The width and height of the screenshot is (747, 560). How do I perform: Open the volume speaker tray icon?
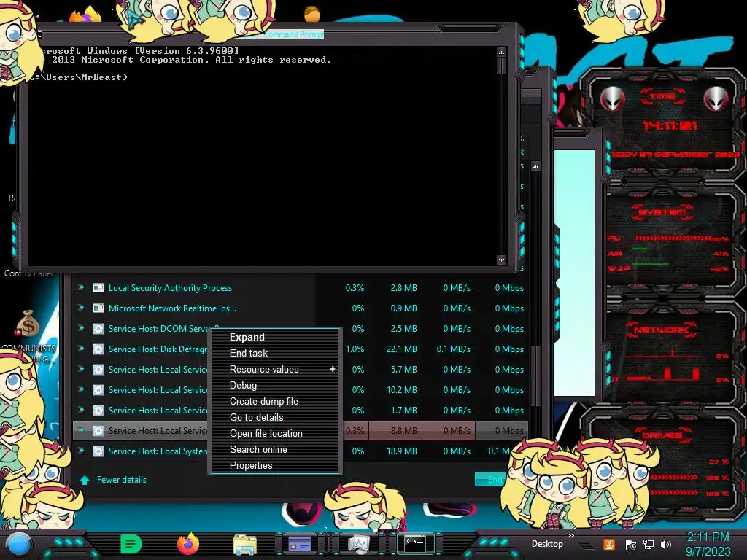click(x=666, y=545)
